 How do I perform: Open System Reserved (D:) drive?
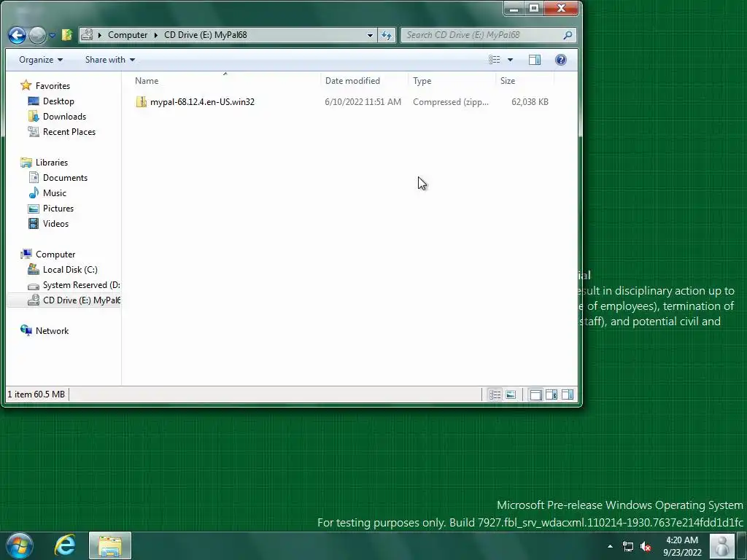coord(81,285)
